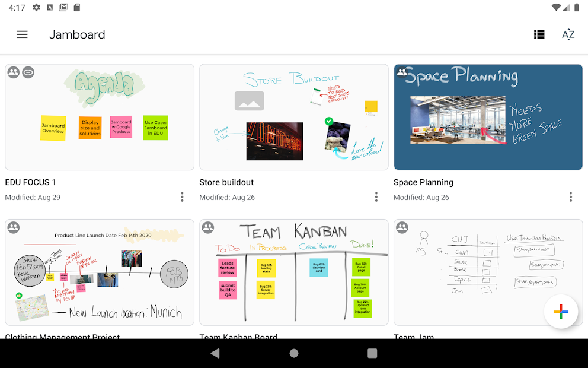Open the Space Planning jam

pyautogui.click(x=488, y=117)
